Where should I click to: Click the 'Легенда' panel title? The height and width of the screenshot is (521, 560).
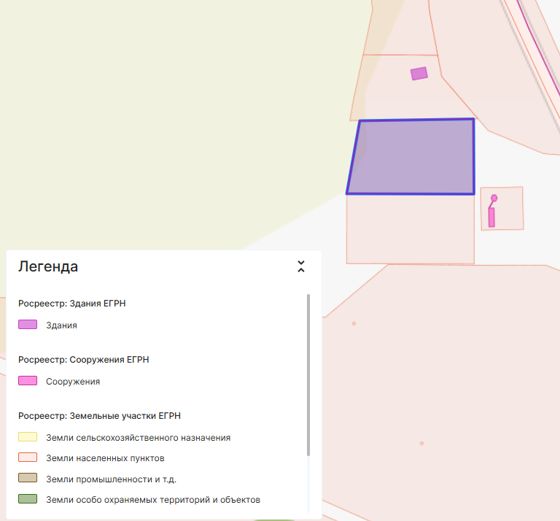pyautogui.click(x=48, y=267)
